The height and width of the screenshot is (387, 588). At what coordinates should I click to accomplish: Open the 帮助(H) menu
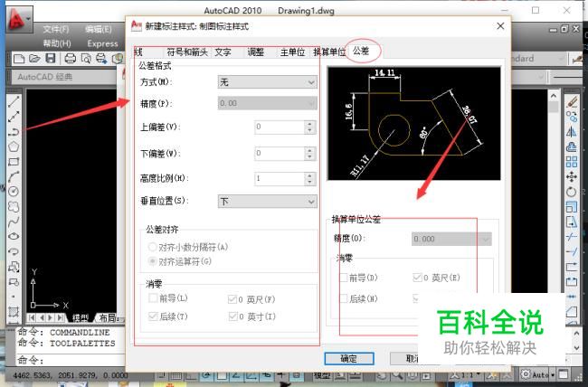[x=57, y=43]
